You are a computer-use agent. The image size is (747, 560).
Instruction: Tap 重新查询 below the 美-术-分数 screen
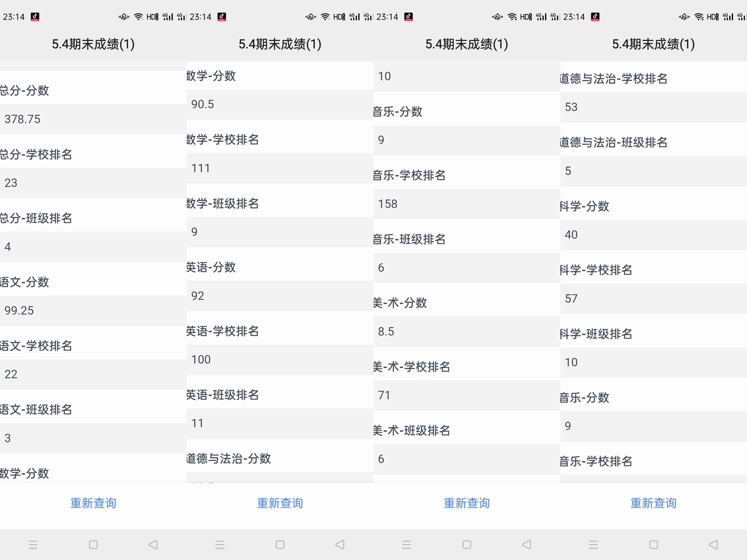pyautogui.click(x=467, y=503)
